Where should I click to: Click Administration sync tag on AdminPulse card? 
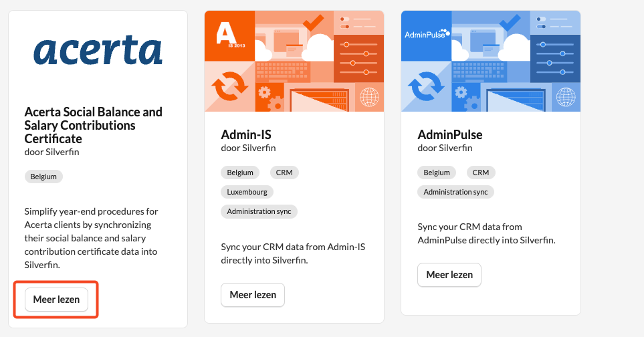455,192
